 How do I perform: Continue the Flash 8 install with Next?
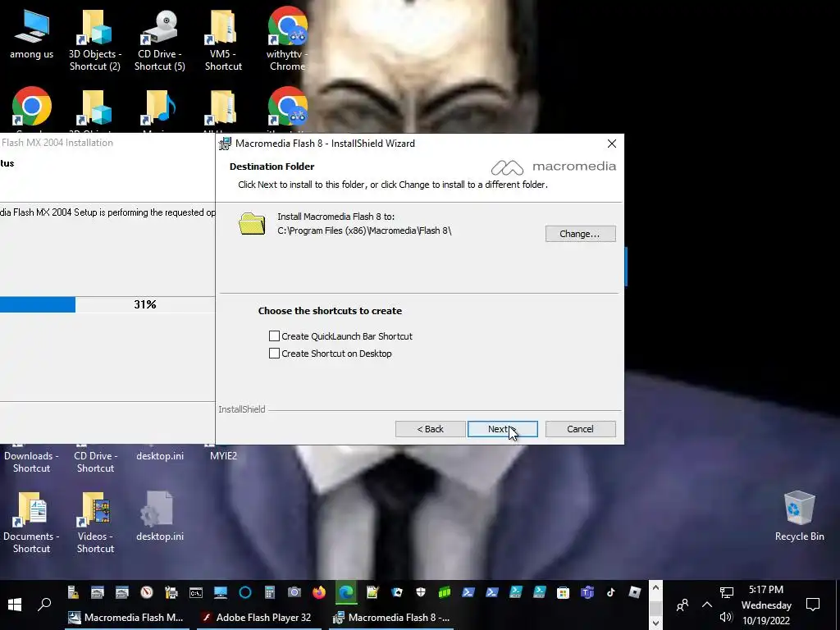click(503, 429)
